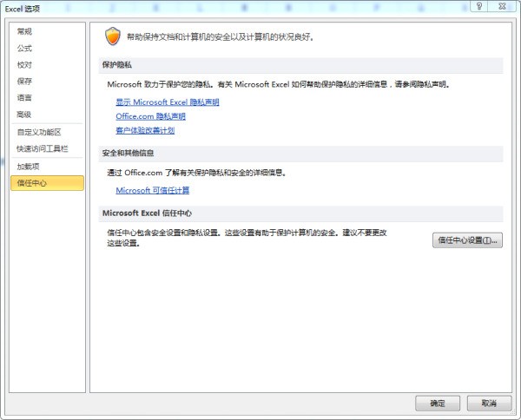Select the highlighted 信任中心 category

pos(32,183)
